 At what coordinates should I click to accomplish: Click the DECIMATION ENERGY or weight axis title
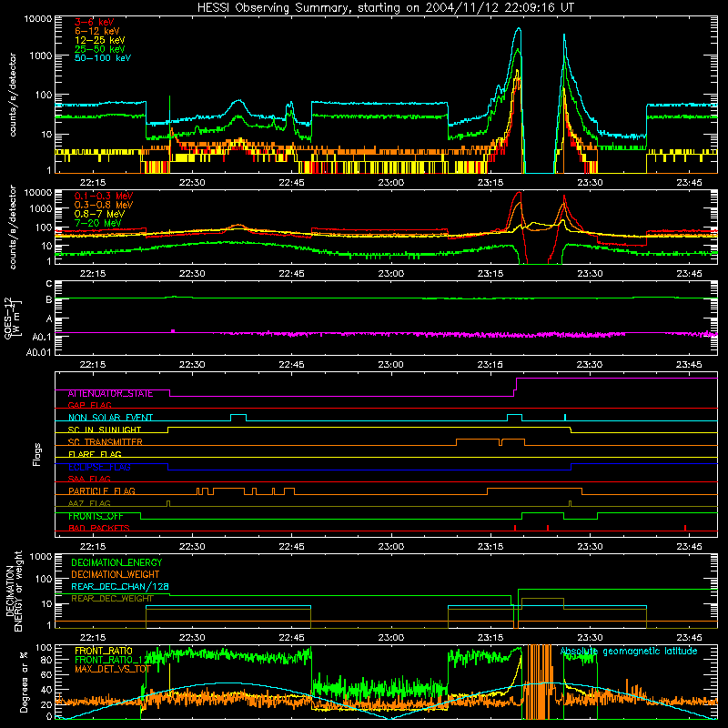[x=14, y=591]
